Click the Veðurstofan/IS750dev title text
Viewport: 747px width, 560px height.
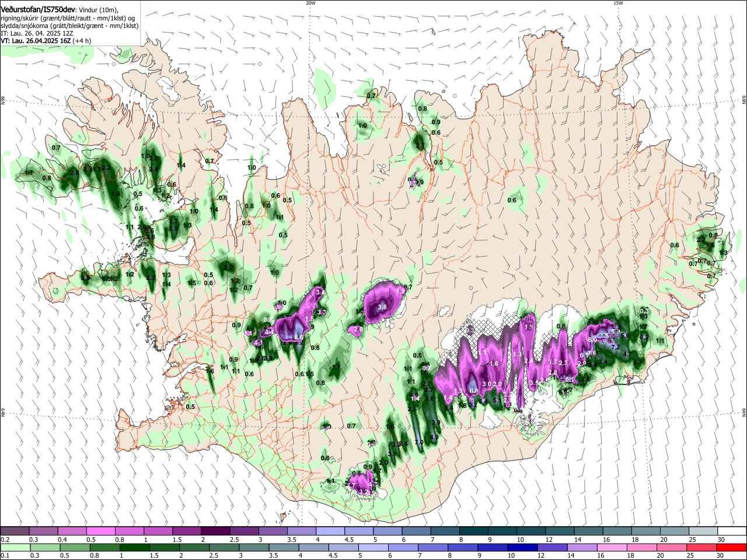[x=37, y=9]
